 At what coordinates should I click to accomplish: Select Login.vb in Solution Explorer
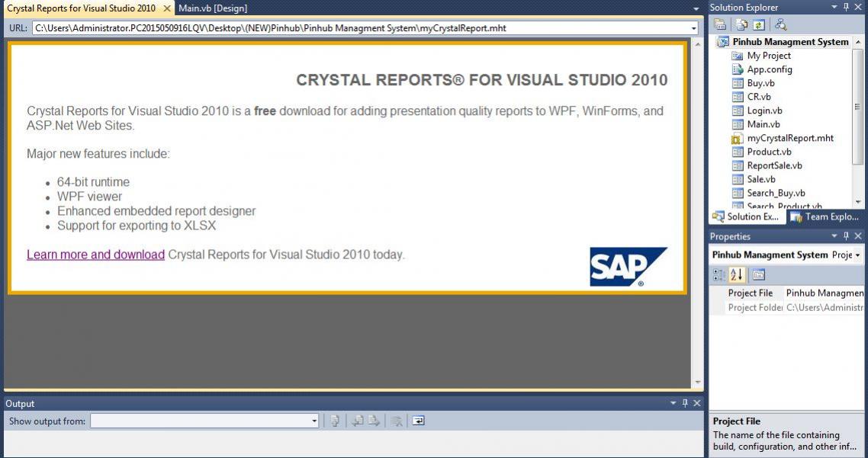(764, 110)
